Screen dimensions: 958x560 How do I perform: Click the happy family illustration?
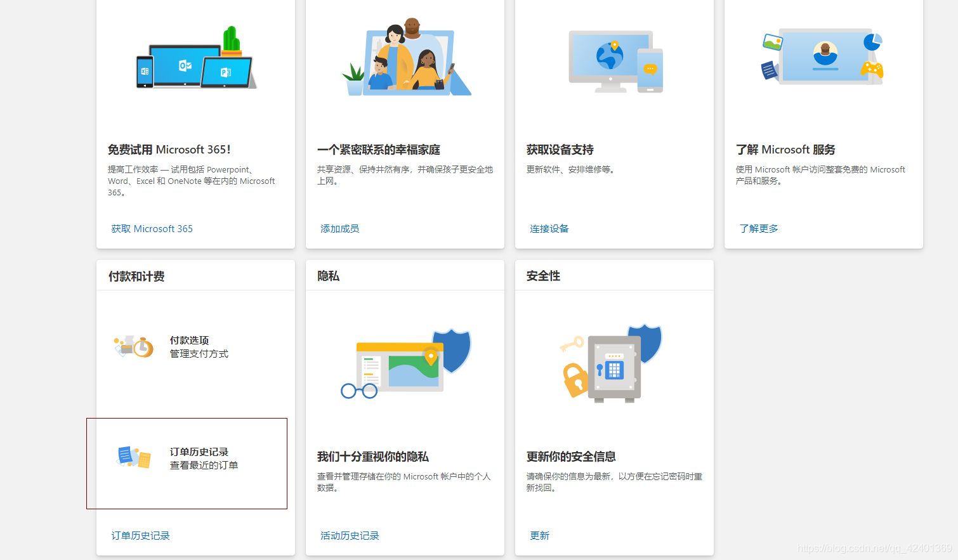[407, 57]
